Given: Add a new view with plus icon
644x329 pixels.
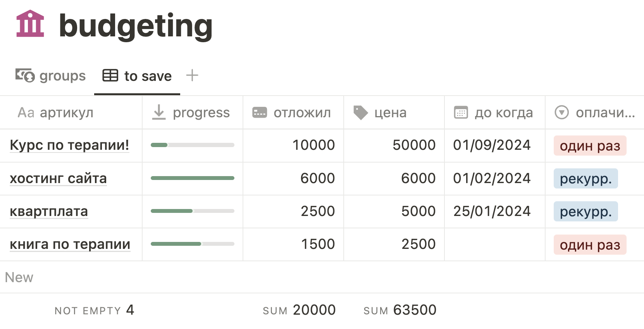Looking at the screenshot, I should tap(192, 75).
